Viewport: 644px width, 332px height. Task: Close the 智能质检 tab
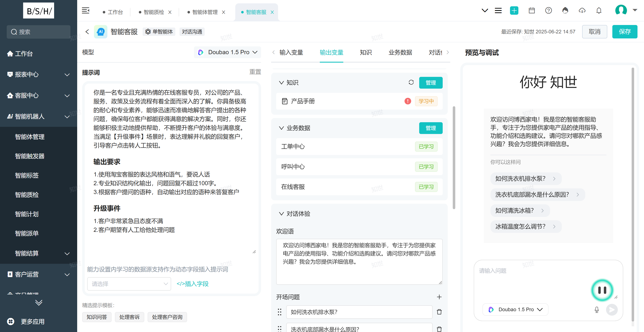170,12
